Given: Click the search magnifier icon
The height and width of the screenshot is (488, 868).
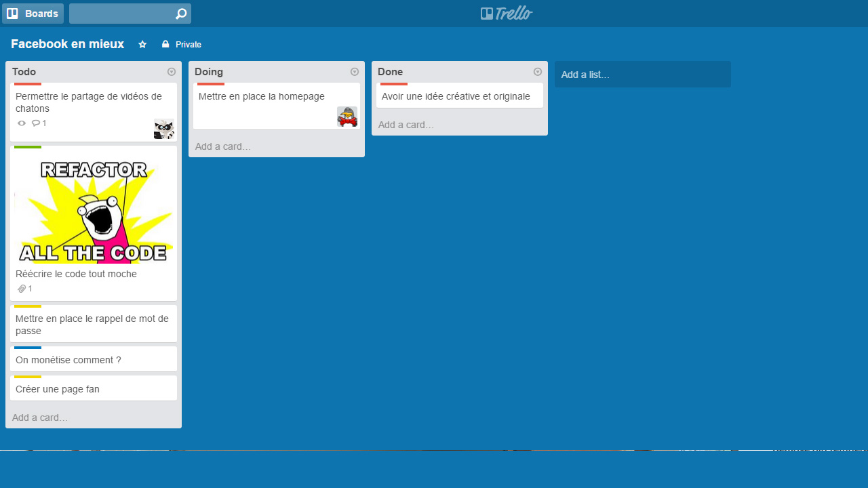Looking at the screenshot, I should [x=181, y=14].
